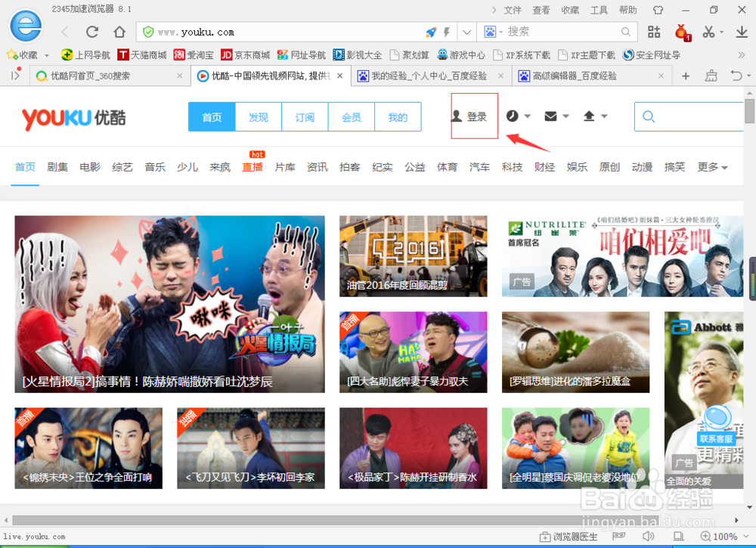Switch to 高级编辑器_百度经验 tab

click(x=592, y=76)
